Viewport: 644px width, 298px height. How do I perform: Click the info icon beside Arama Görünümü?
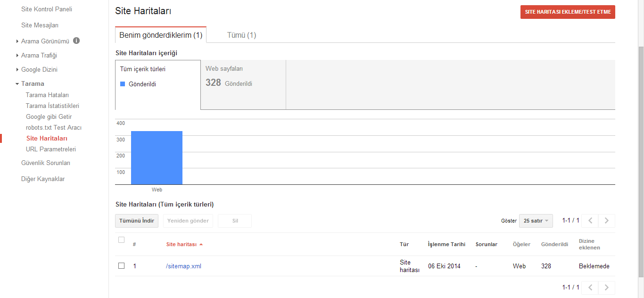76,41
